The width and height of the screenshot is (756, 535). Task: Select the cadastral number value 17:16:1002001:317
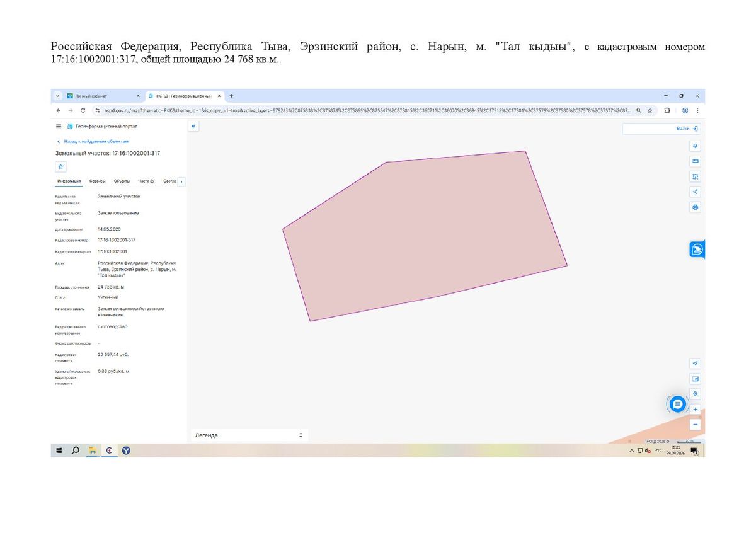pyautogui.click(x=117, y=240)
